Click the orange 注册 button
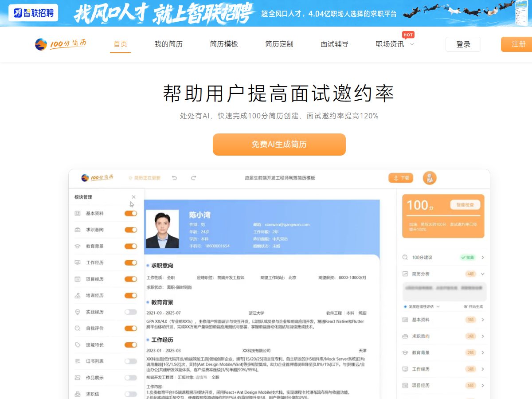The height and width of the screenshot is (399, 532). coord(517,44)
